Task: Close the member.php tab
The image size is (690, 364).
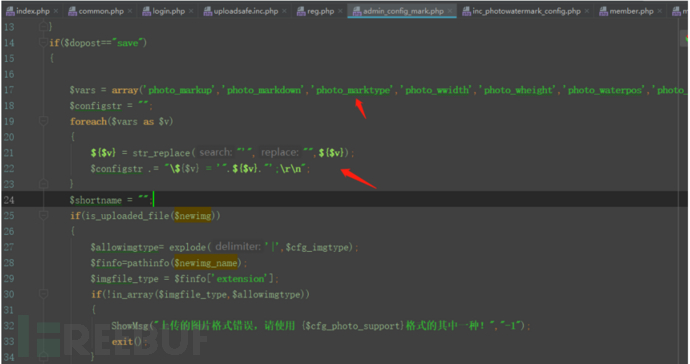Action: pos(660,11)
